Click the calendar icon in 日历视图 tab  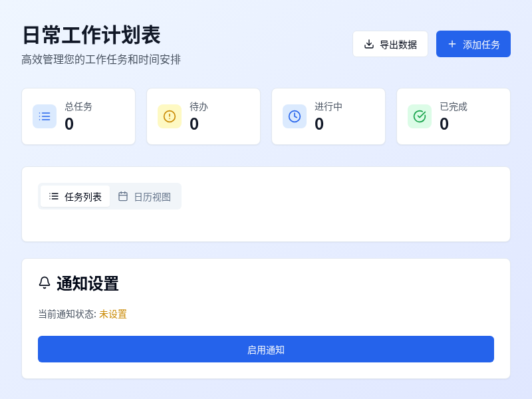[x=123, y=196]
